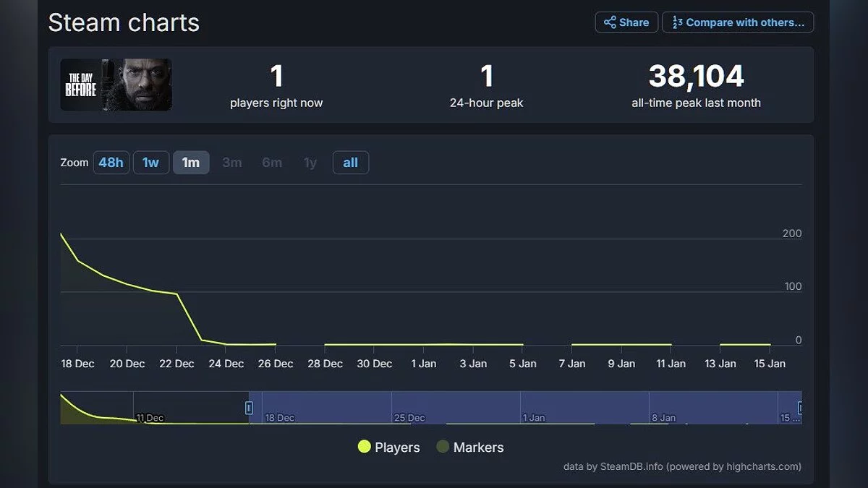Set chart zoom to 48h
The image size is (868, 488).
(111, 163)
